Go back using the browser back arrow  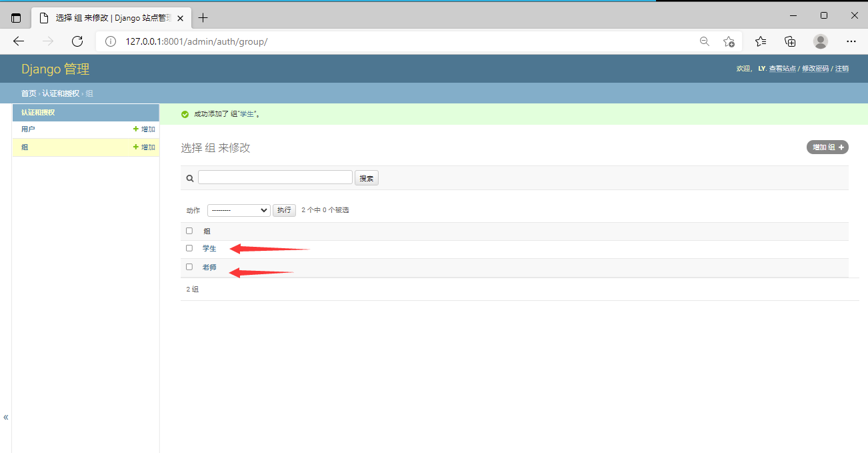pyautogui.click(x=19, y=41)
